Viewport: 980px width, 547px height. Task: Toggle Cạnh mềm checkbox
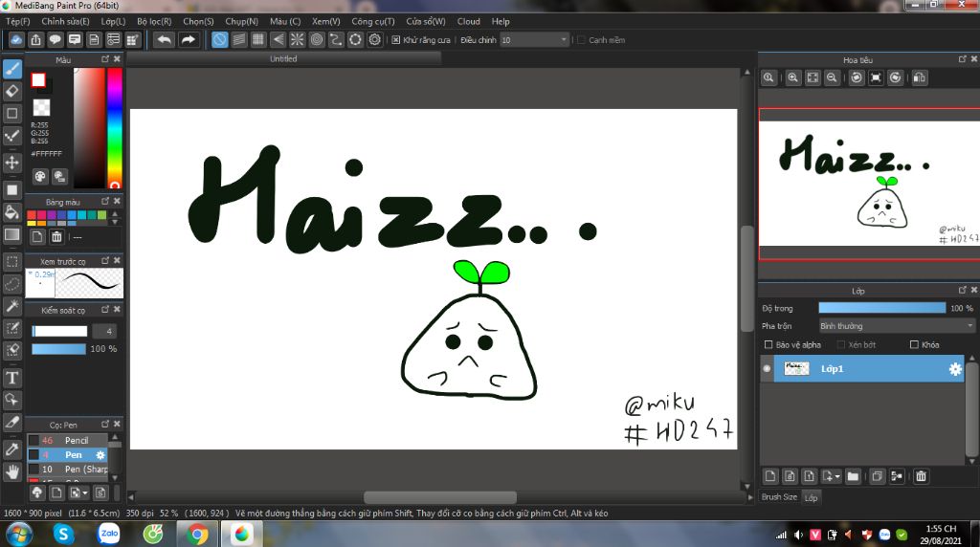[x=581, y=40]
